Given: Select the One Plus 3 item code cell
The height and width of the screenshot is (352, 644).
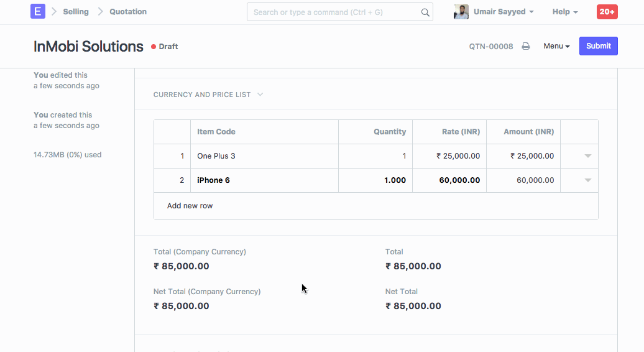Looking at the screenshot, I should click(x=264, y=156).
